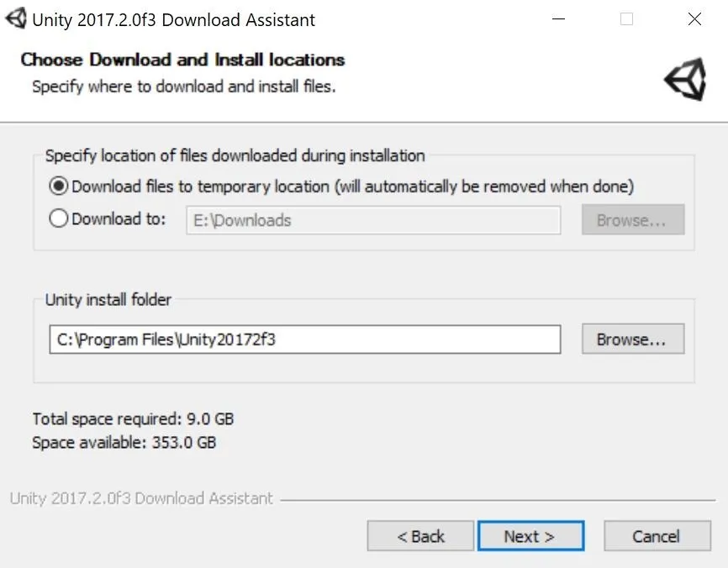
Task: Click the Download to path field
Action: point(373,220)
